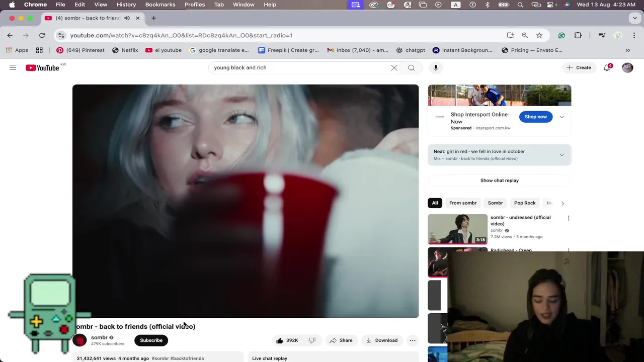Click the #backtofriends hashtag
The image size is (644, 362).
click(x=187, y=358)
